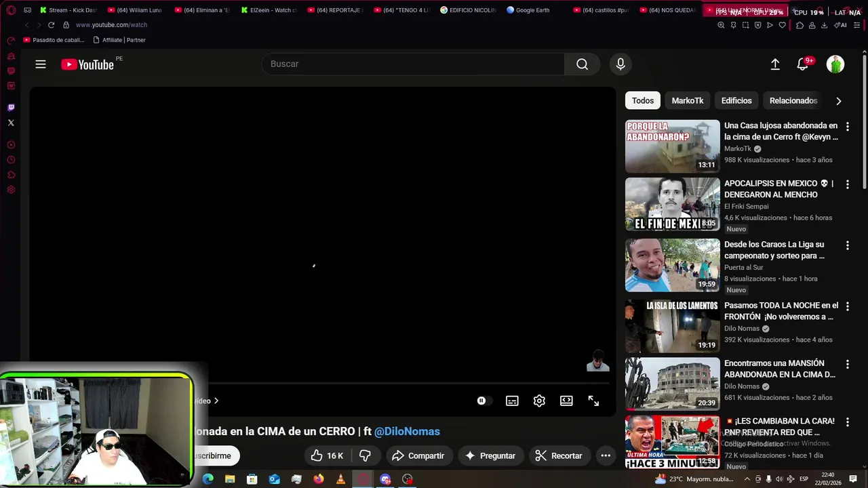Start voice search with the microphone
The height and width of the screenshot is (488, 868).
(x=620, y=64)
